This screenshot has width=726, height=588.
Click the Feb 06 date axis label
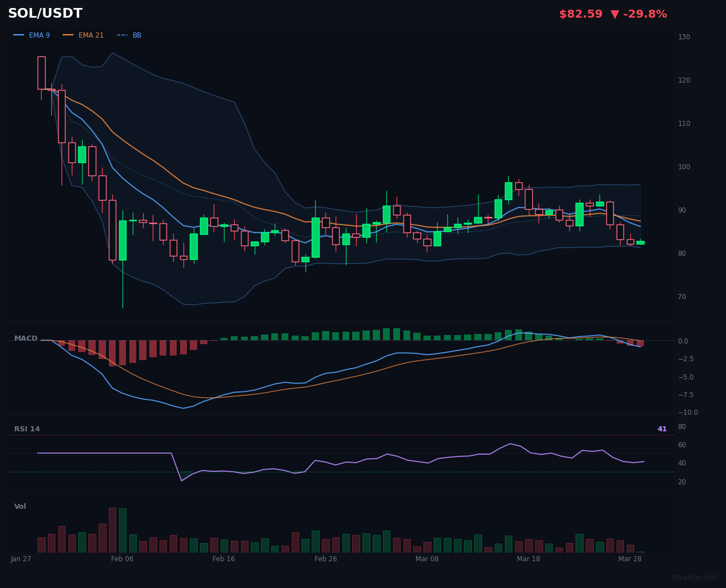tap(122, 559)
